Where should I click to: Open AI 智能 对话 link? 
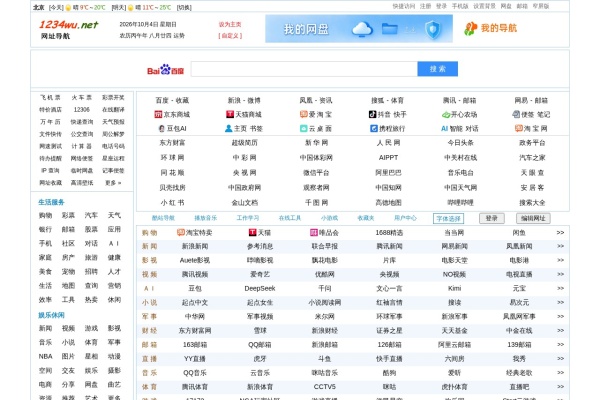click(459, 129)
